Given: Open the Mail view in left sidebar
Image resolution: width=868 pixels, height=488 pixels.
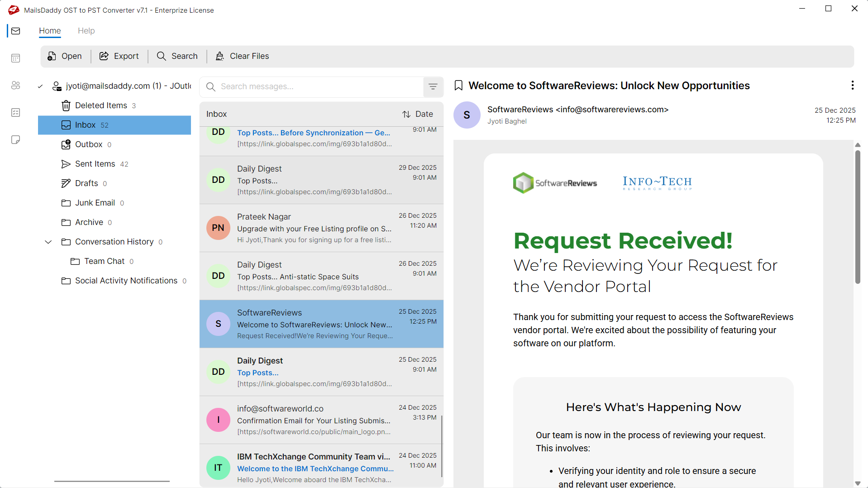Looking at the screenshot, I should 16,31.
